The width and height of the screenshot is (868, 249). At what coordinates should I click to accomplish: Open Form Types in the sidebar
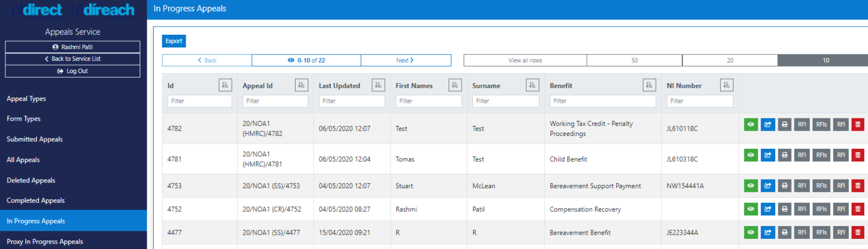point(73,119)
